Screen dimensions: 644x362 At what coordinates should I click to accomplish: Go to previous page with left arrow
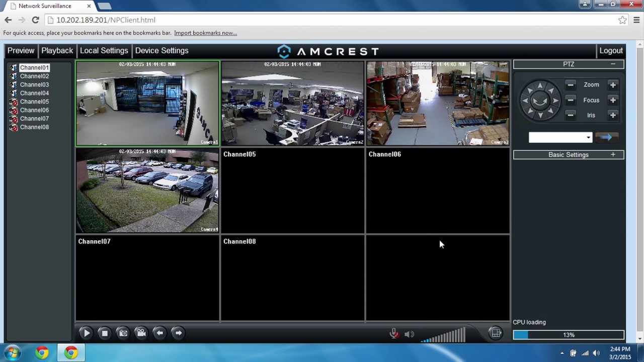(160, 333)
